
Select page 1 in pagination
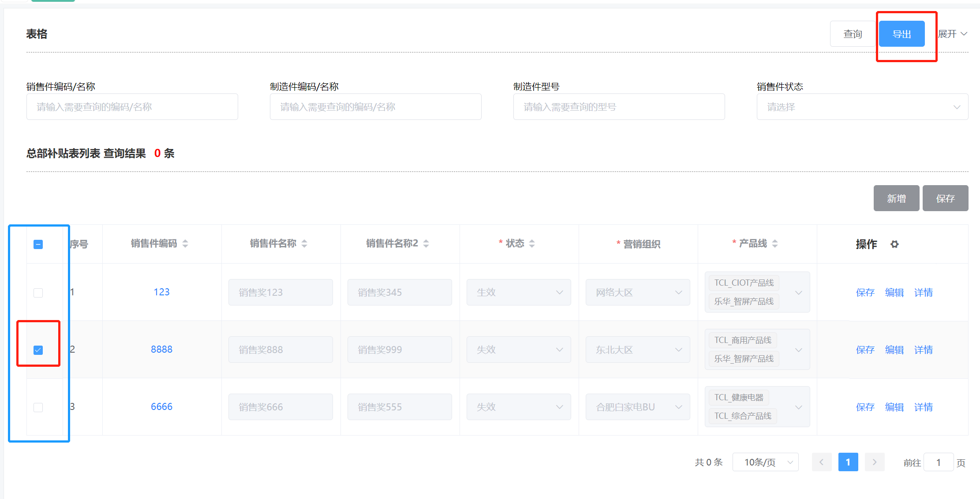848,462
